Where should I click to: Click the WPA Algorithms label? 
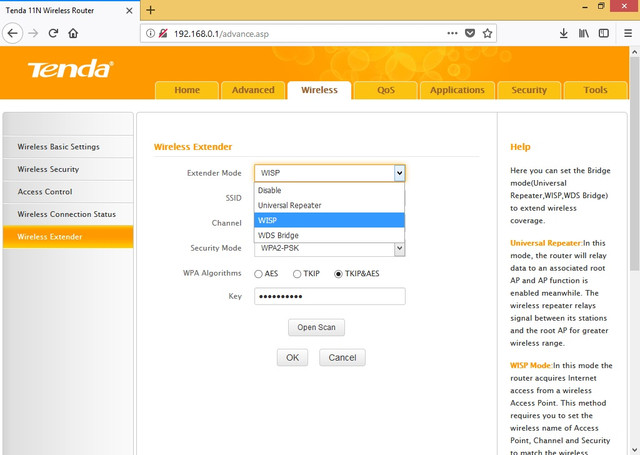(212, 273)
